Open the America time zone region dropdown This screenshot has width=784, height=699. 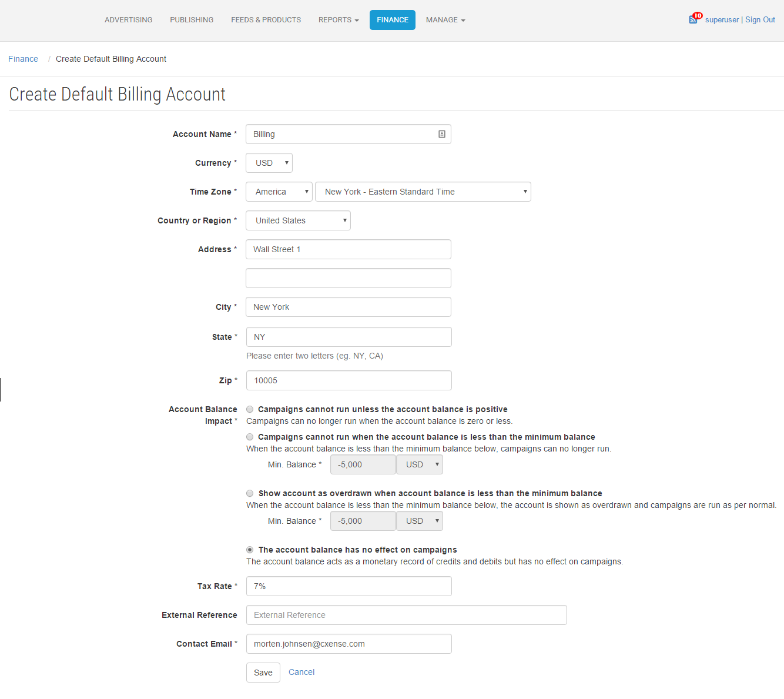click(279, 192)
